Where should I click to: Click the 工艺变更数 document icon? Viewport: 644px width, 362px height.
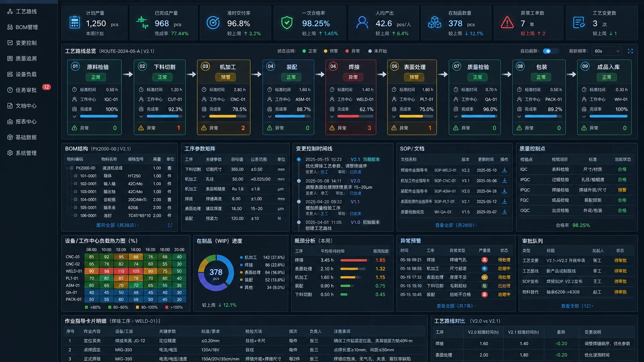pos(579,22)
